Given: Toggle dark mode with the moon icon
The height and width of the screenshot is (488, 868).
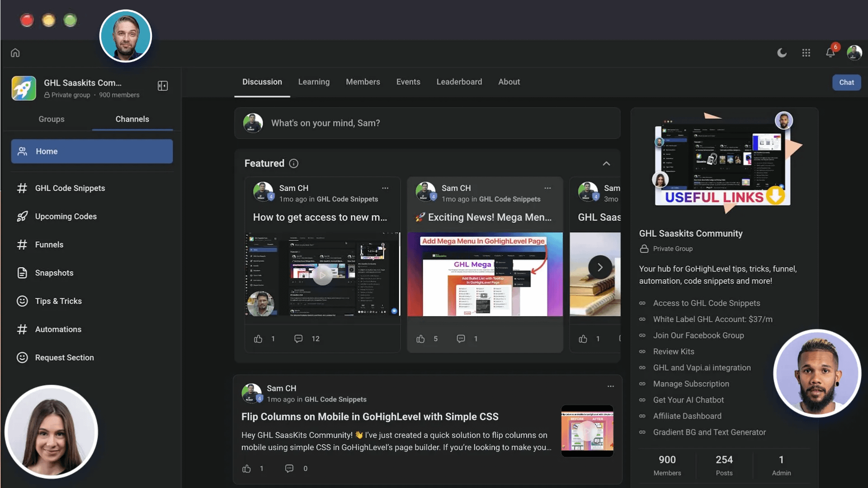Looking at the screenshot, I should click(782, 53).
